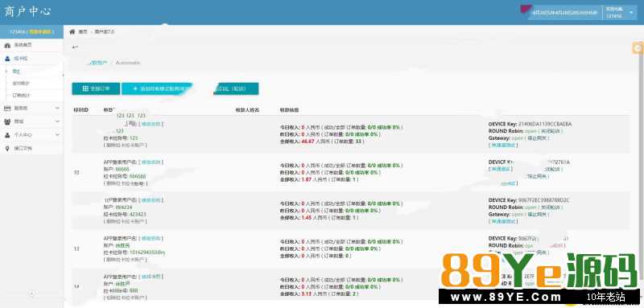
Task: Select the highlighted first submenu item in sidebar
Action: [16, 72]
